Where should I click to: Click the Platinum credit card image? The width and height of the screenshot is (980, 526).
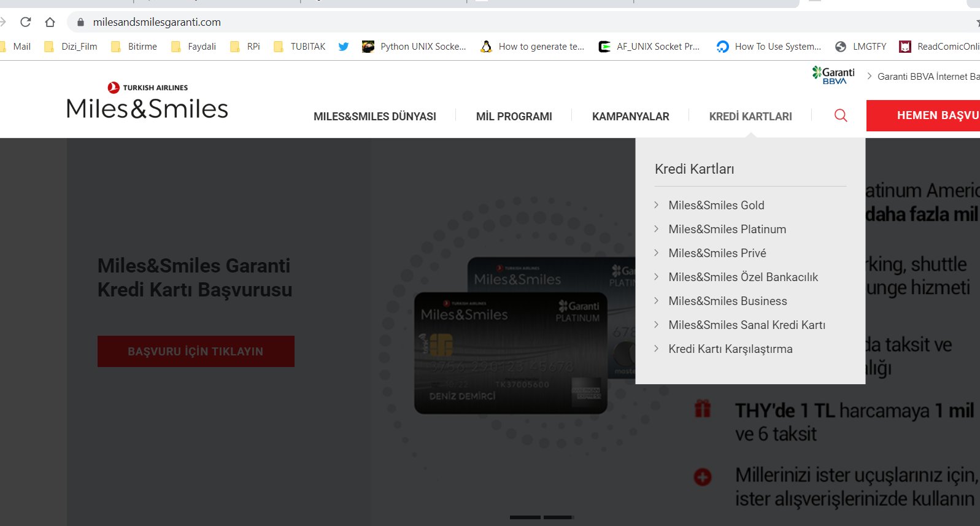point(511,353)
